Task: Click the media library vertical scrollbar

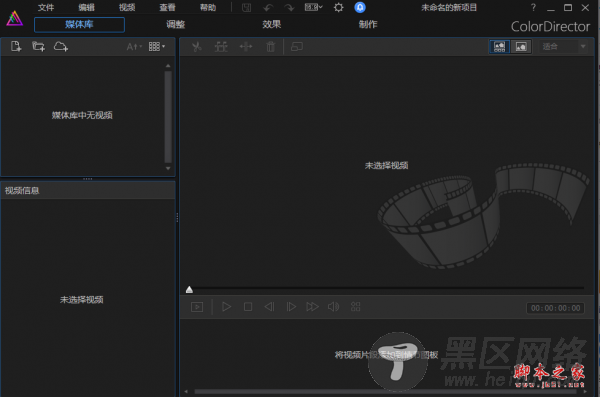Action: pos(168,117)
